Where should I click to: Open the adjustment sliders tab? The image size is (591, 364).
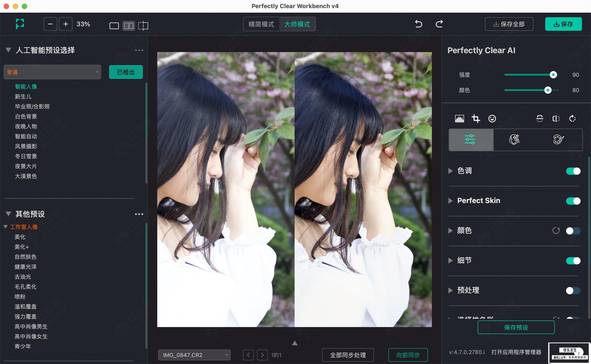(471, 140)
